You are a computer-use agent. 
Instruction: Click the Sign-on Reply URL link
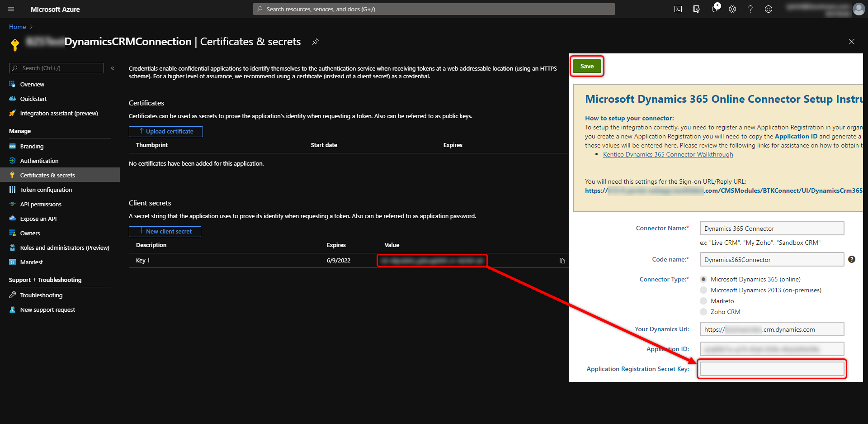coord(724,191)
